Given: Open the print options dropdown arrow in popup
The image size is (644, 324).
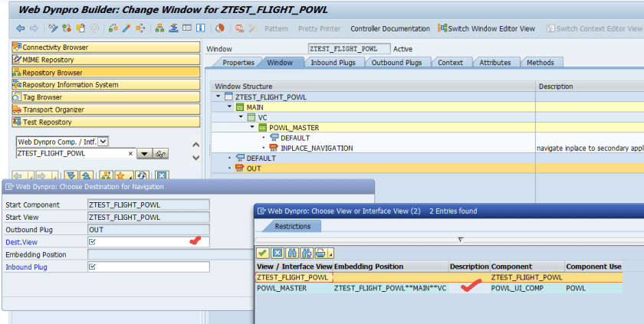Looking at the screenshot, I should tap(330, 254).
